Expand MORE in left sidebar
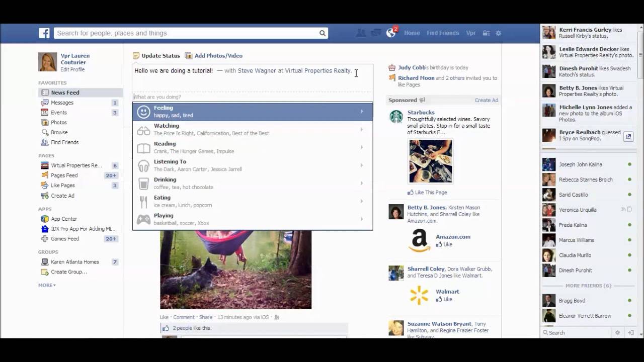 [47, 285]
